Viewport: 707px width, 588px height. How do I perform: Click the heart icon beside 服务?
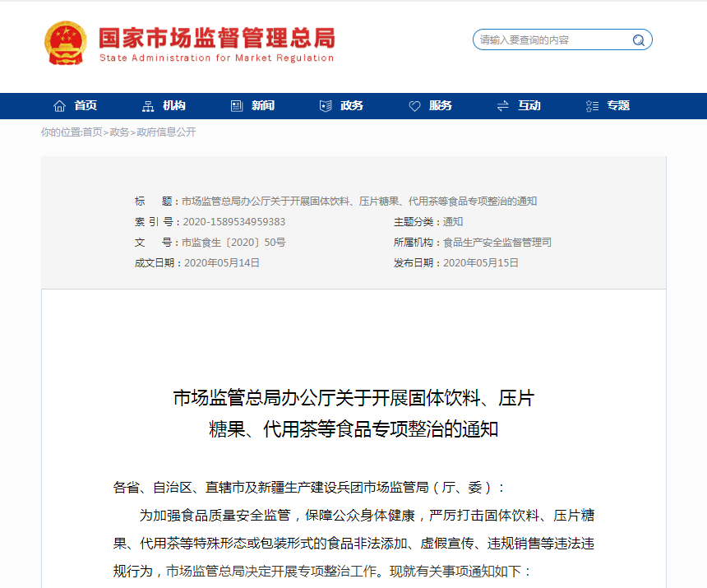pos(414,106)
